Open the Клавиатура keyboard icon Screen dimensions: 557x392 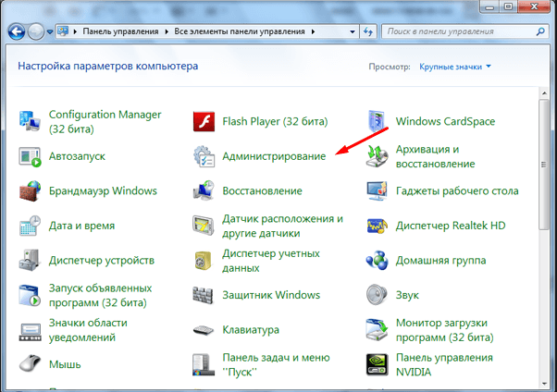click(204, 330)
